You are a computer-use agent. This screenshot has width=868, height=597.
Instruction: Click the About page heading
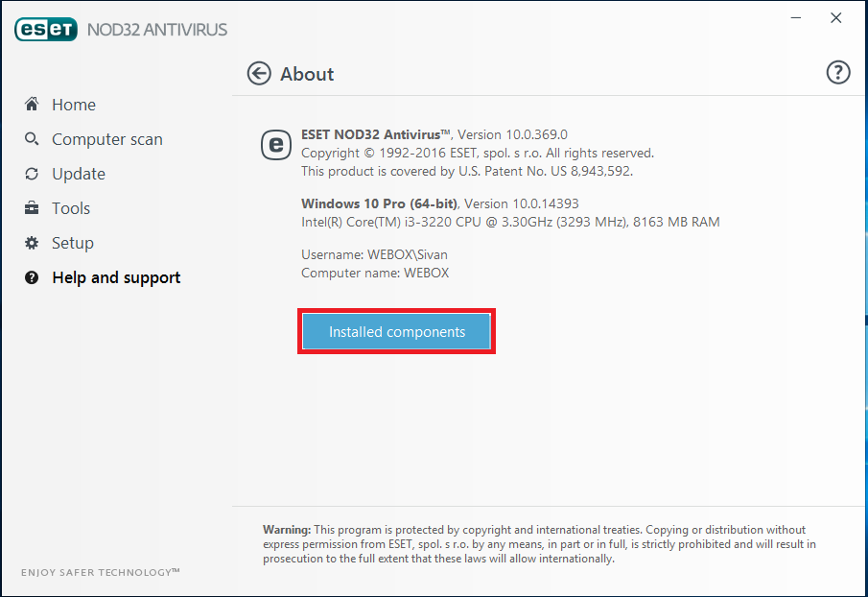(x=307, y=74)
